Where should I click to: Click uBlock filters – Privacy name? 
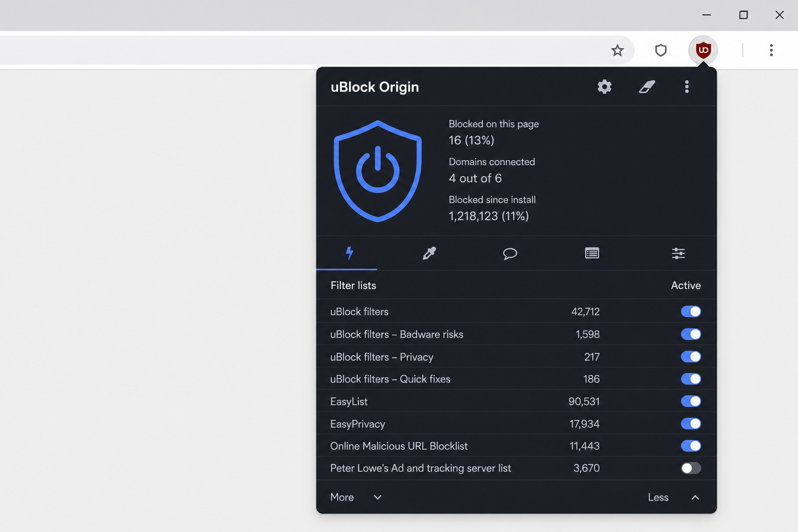click(382, 357)
